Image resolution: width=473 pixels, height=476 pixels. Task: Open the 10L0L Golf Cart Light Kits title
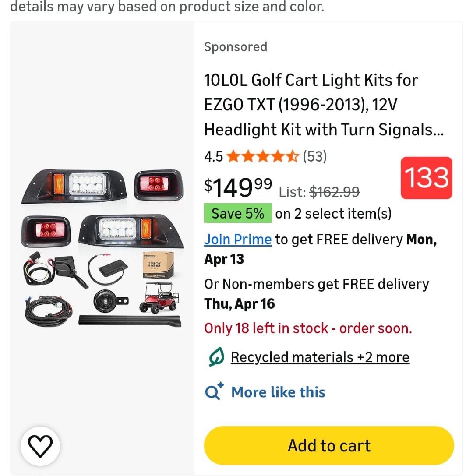(x=323, y=105)
